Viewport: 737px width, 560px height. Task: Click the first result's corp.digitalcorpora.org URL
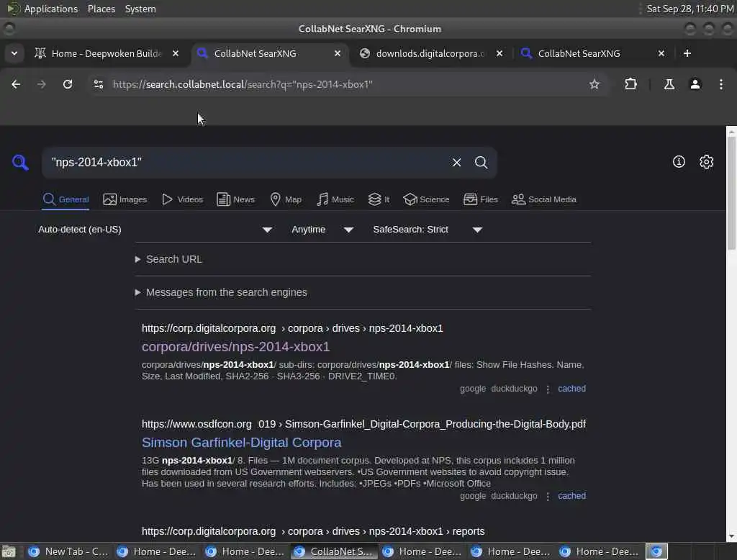tap(292, 328)
